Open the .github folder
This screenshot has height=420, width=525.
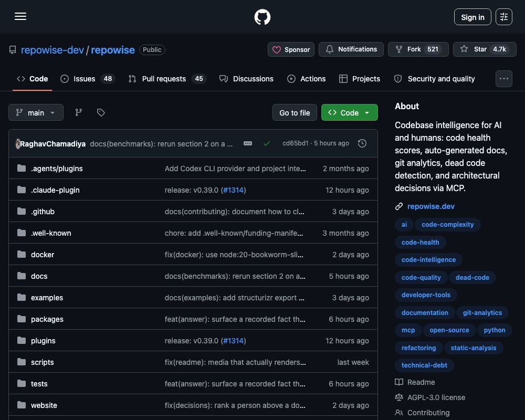(x=43, y=212)
